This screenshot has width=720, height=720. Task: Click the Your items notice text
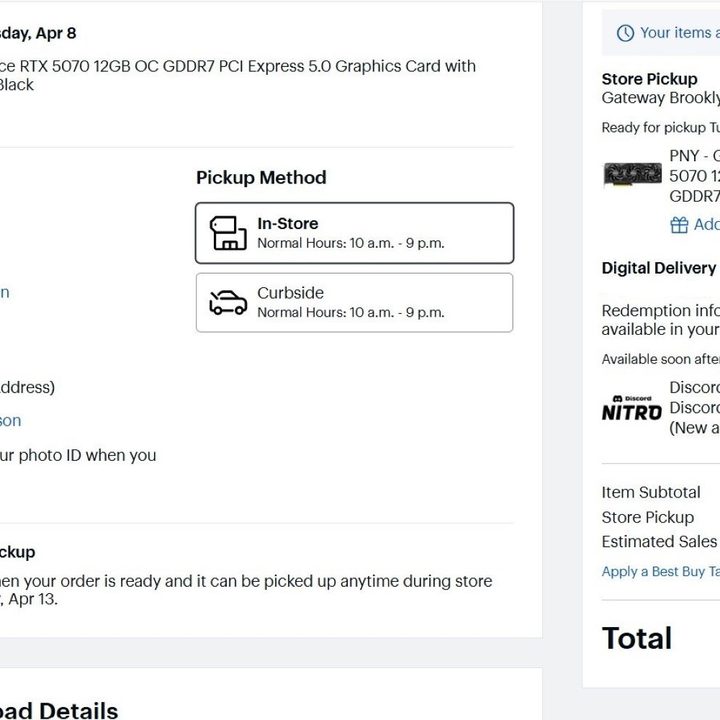680,33
